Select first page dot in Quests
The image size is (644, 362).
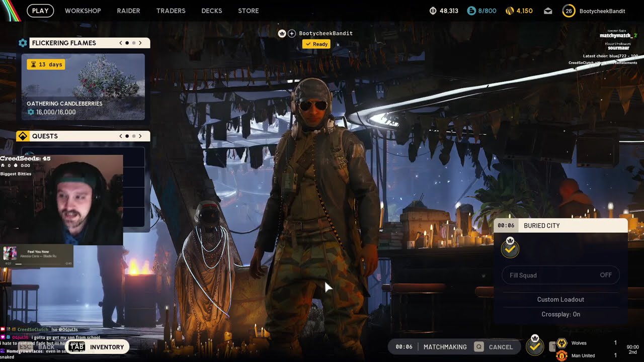[x=127, y=136]
